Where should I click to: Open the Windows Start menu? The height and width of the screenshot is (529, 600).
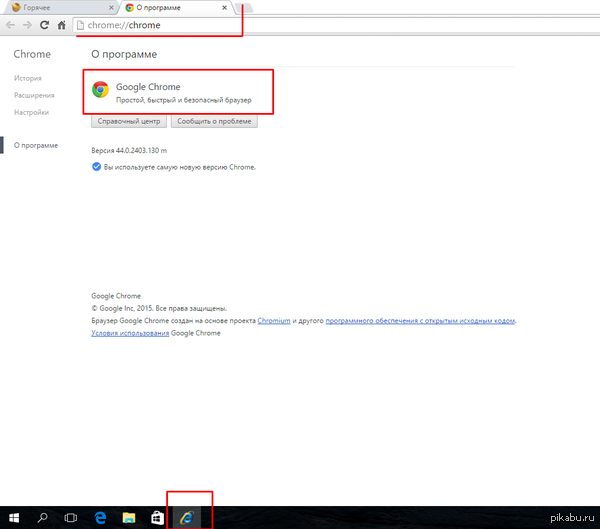coord(14,518)
